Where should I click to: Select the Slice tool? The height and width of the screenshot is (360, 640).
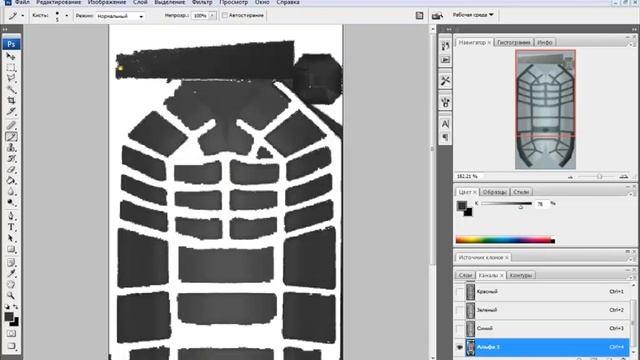pos(11,111)
